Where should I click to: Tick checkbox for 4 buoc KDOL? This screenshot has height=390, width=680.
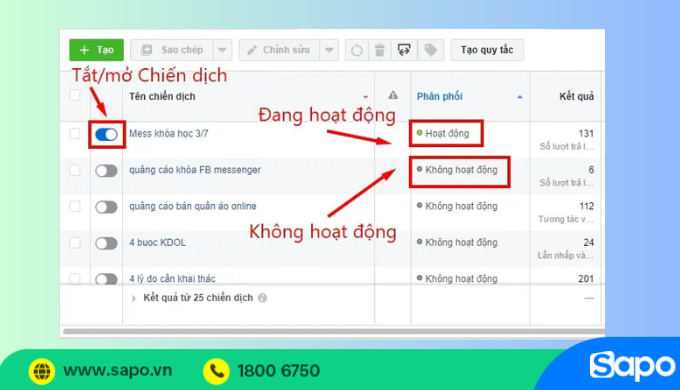click(75, 243)
